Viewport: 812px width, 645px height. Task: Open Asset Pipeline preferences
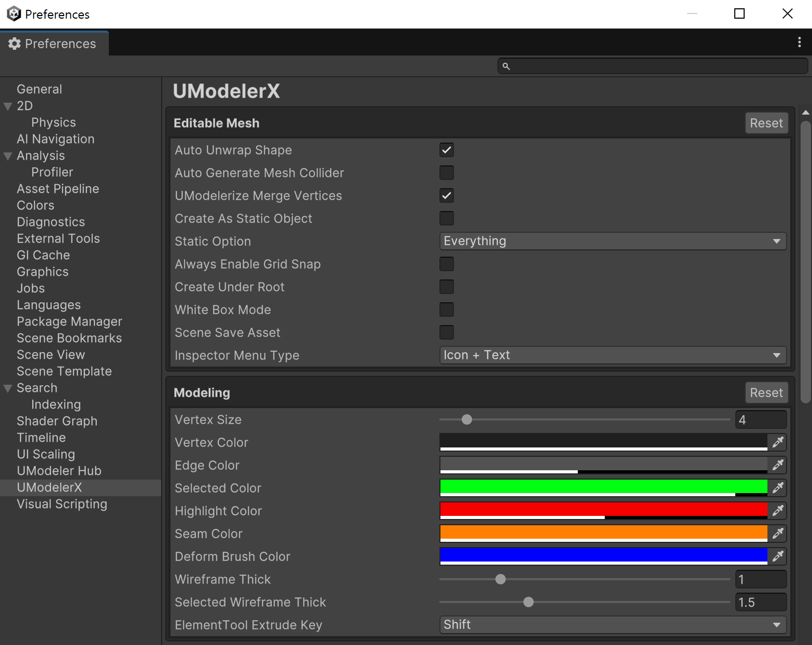tap(58, 189)
